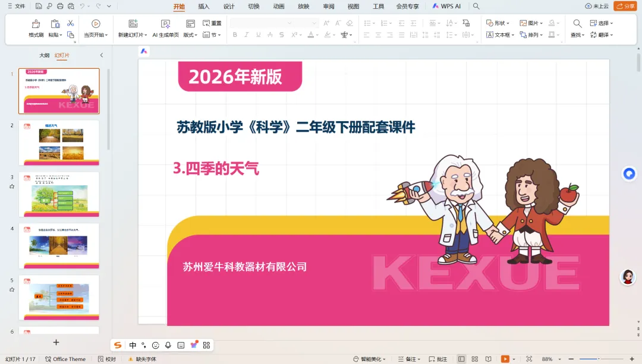Viewport: 642px width, 364px height.
Task: Start slideshow with the 当页开始 play icon
Action: 96,24
